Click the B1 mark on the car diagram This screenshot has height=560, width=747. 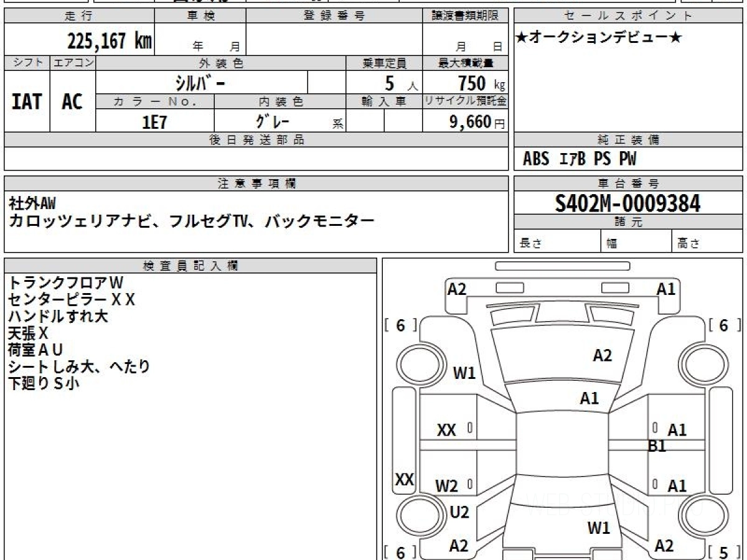pos(657,446)
